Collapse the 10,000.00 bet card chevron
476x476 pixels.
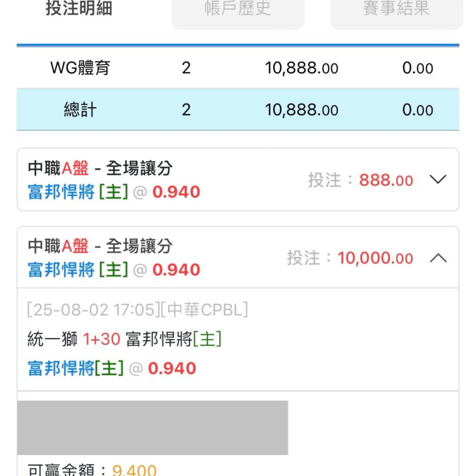coord(438,258)
